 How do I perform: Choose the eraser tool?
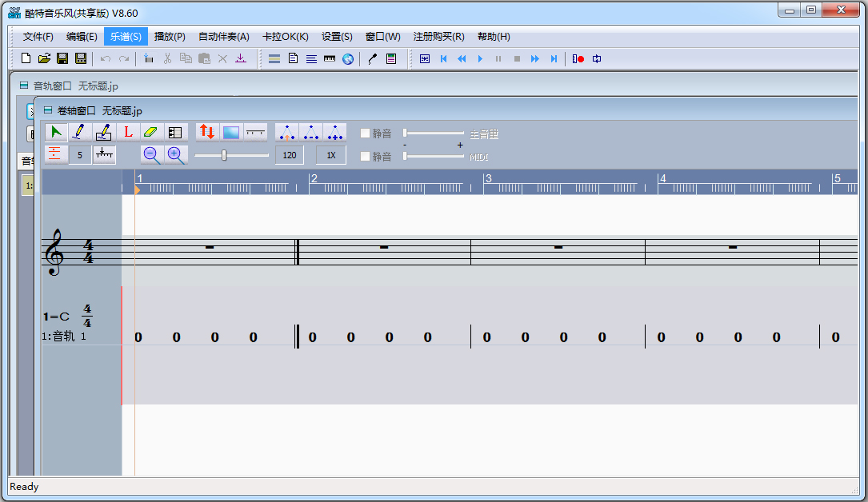pos(151,133)
